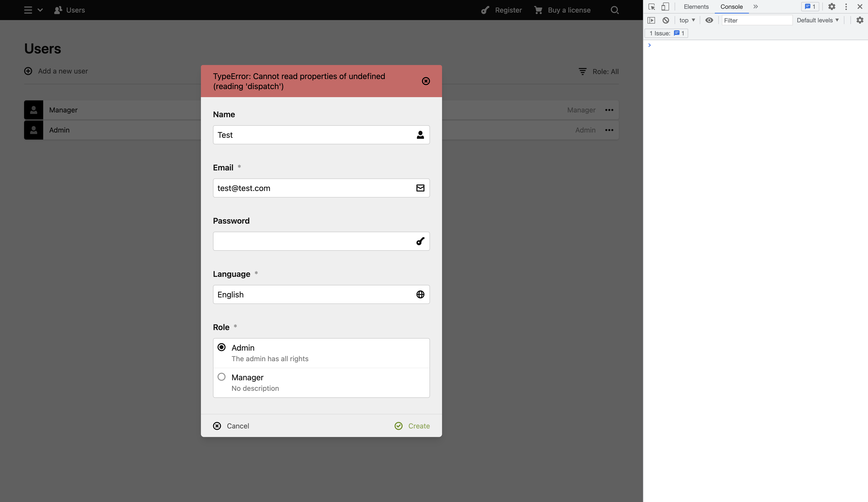The image size is (868, 502).
Task: Switch to the Elements tab in DevTools
Action: tap(696, 7)
